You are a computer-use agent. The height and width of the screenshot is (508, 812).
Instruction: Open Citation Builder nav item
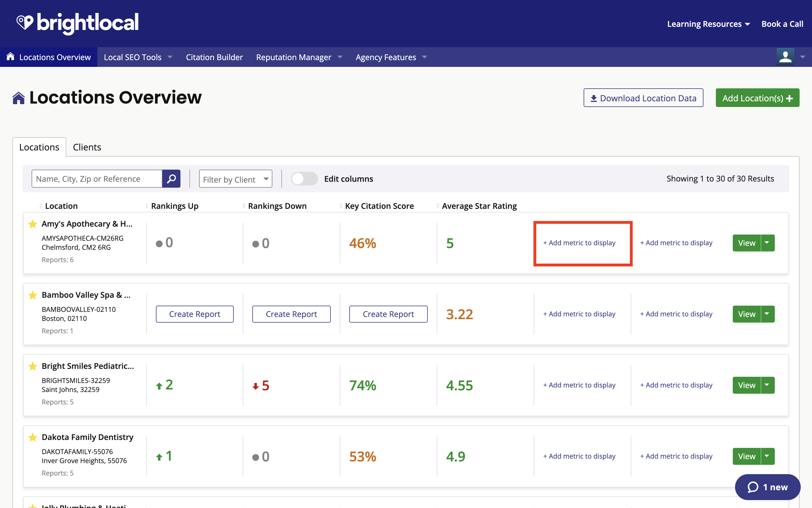click(x=214, y=57)
